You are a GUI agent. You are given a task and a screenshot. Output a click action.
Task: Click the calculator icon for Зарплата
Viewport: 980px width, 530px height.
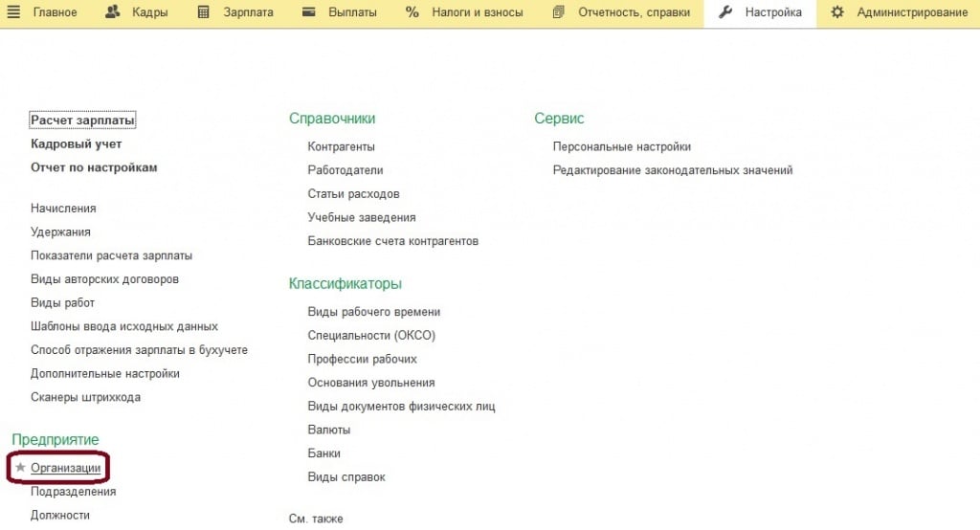tap(204, 12)
